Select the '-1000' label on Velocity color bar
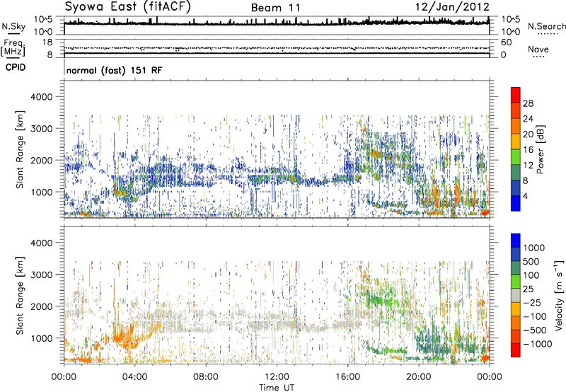 point(537,344)
